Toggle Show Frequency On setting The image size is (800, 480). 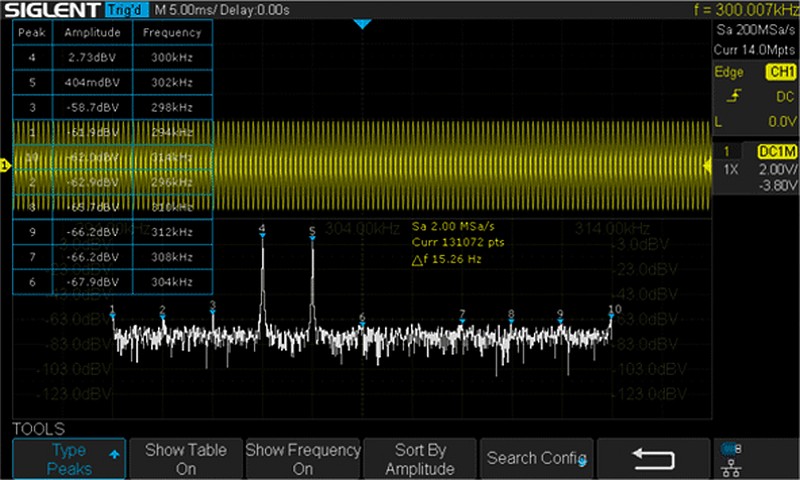pyautogui.click(x=303, y=459)
